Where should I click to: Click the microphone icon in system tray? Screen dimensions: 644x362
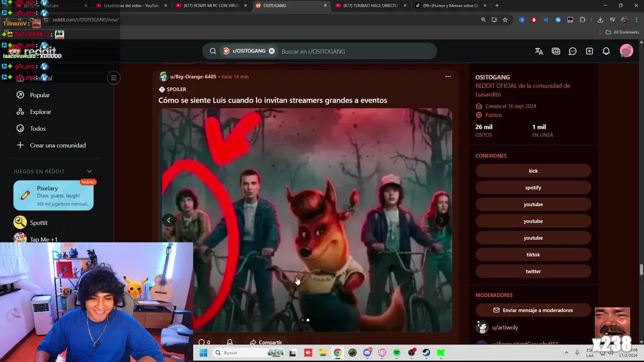pos(577,353)
